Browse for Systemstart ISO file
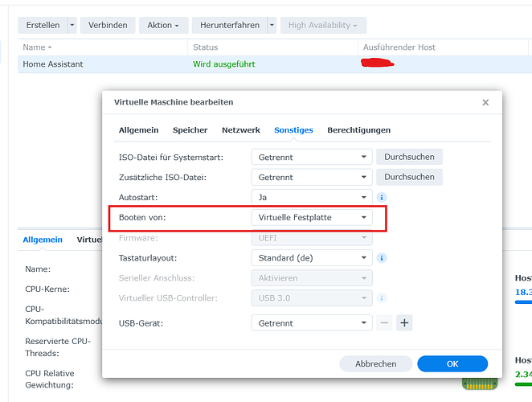Image resolution: width=532 pixels, height=402 pixels. coord(409,157)
